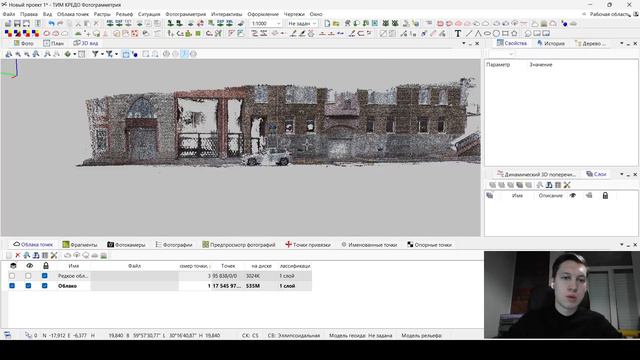Screen dimensions: 640x360
Task: Open the 3D view panel options arrow
Action: click(x=464, y=43)
